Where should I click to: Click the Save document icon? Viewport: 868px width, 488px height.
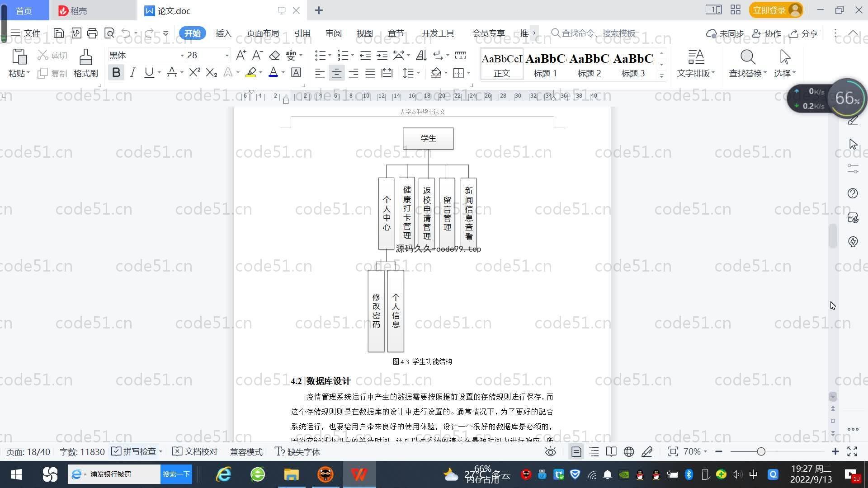click(x=59, y=33)
